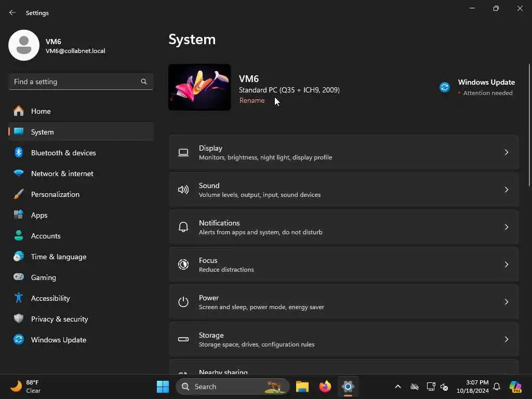Click the Accessibility figure icon

point(19,298)
